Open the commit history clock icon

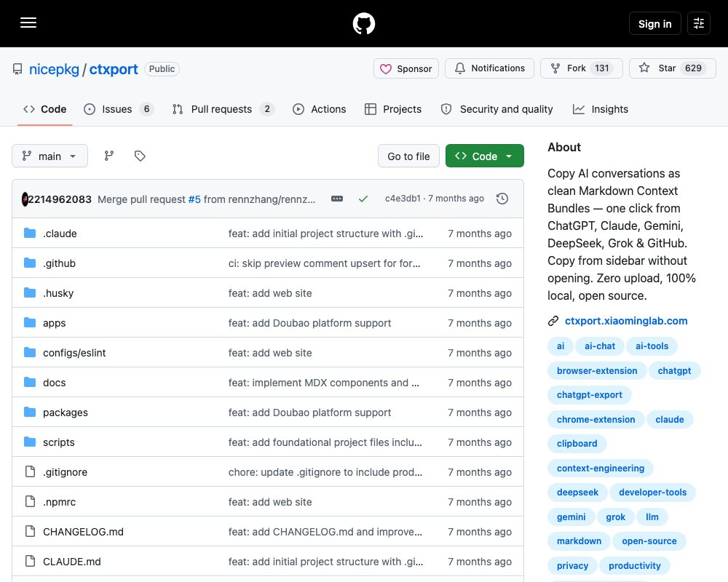tap(502, 199)
